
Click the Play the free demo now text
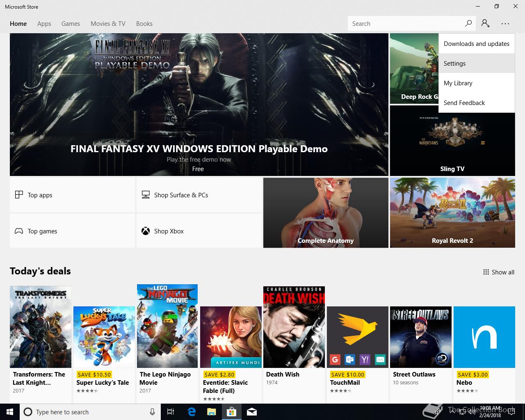point(199,160)
